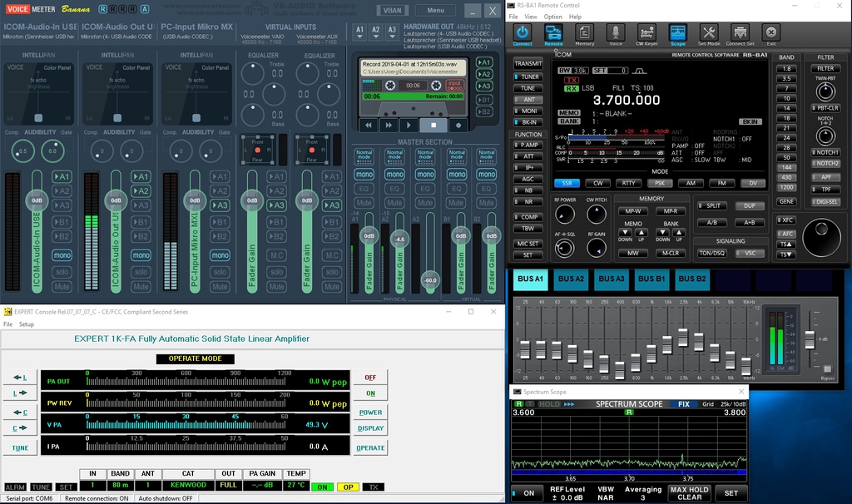
Task: Click the SPLIT button in RS-BA1
Action: click(711, 205)
